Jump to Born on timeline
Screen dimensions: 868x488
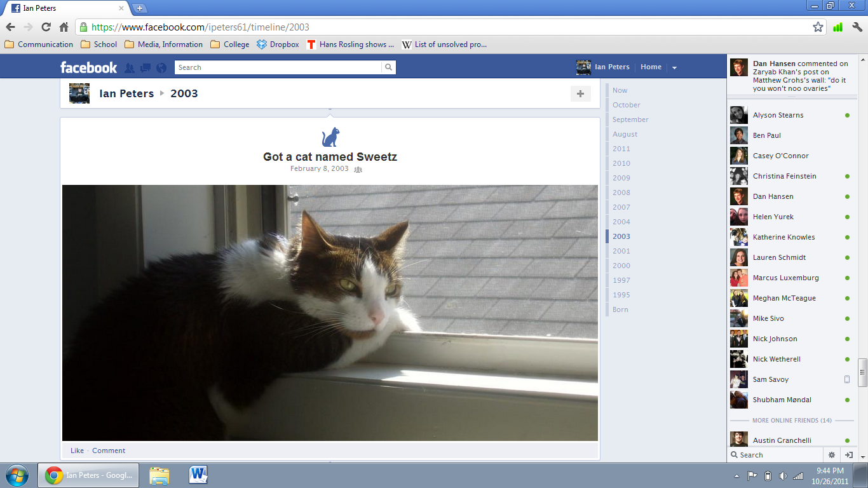tap(620, 309)
